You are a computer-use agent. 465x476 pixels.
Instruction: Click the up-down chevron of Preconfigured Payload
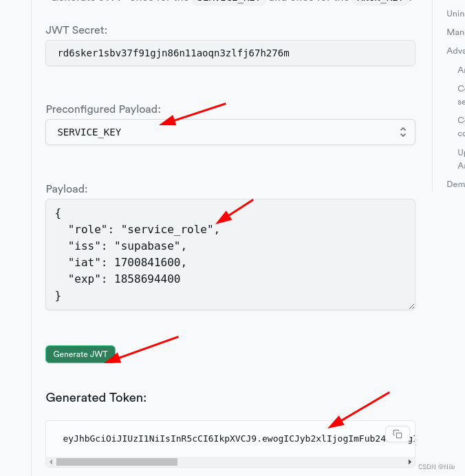click(x=403, y=132)
